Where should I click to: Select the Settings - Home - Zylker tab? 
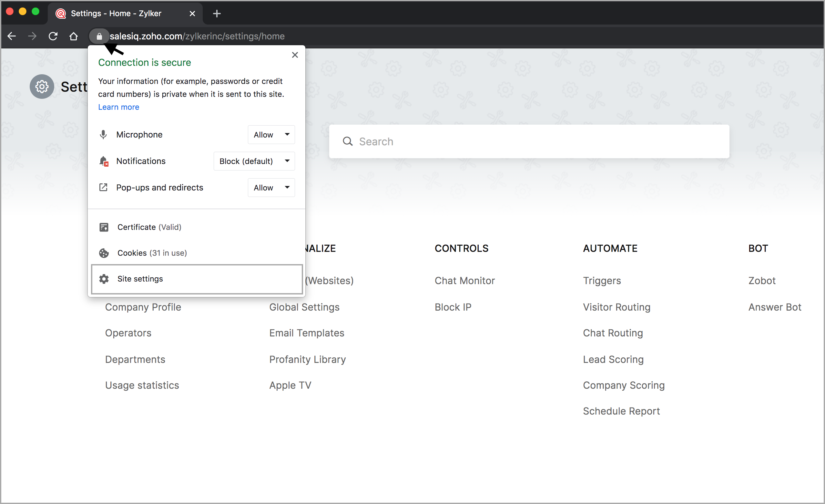coord(116,13)
